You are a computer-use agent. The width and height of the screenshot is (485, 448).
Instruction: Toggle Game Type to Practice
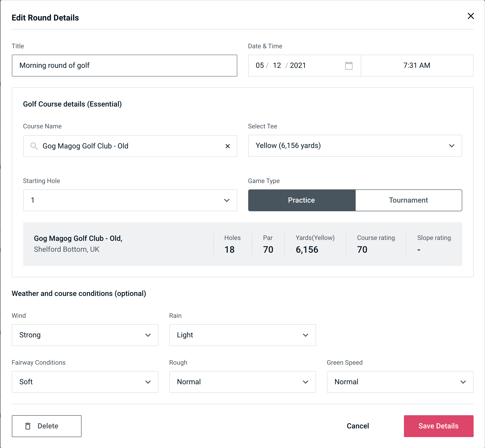[x=301, y=200]
